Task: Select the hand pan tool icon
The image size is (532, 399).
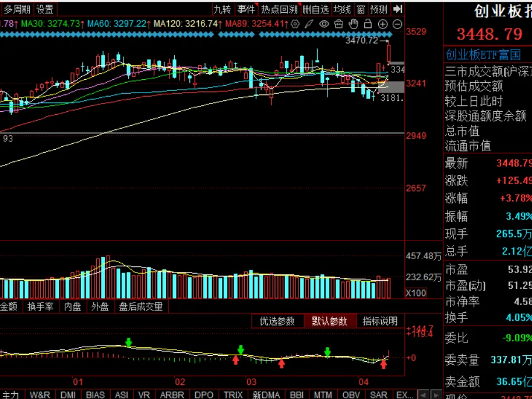Action: click(354, 24)
